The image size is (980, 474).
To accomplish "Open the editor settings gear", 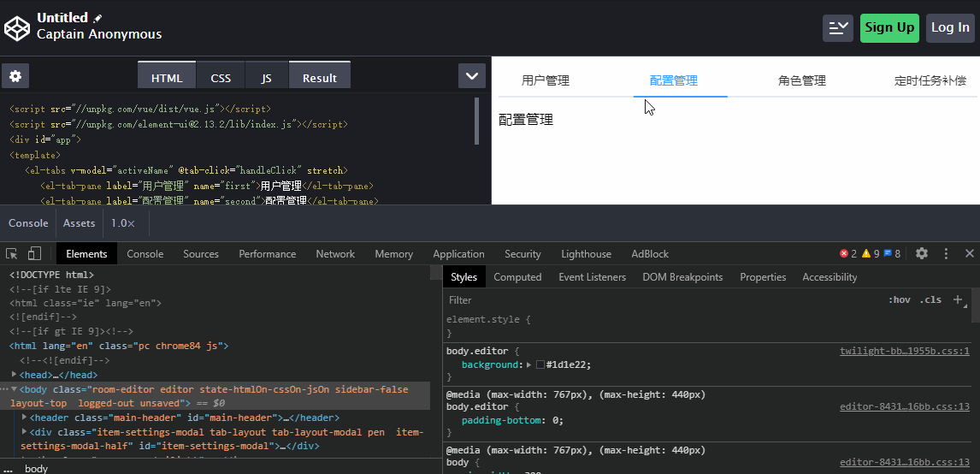I will pyautogui.click(x=15, y=76).
